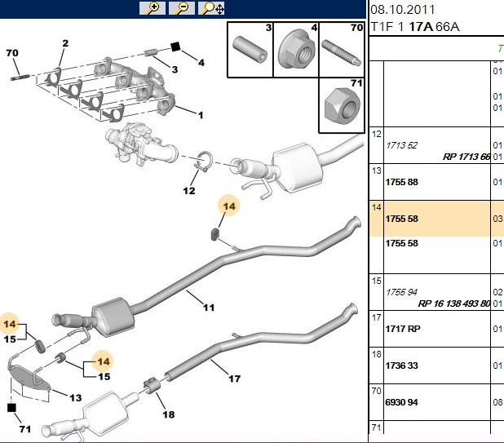The image size is (504, 443).
Task: Select row number 12 in parts table
Action: click(377, 134)
